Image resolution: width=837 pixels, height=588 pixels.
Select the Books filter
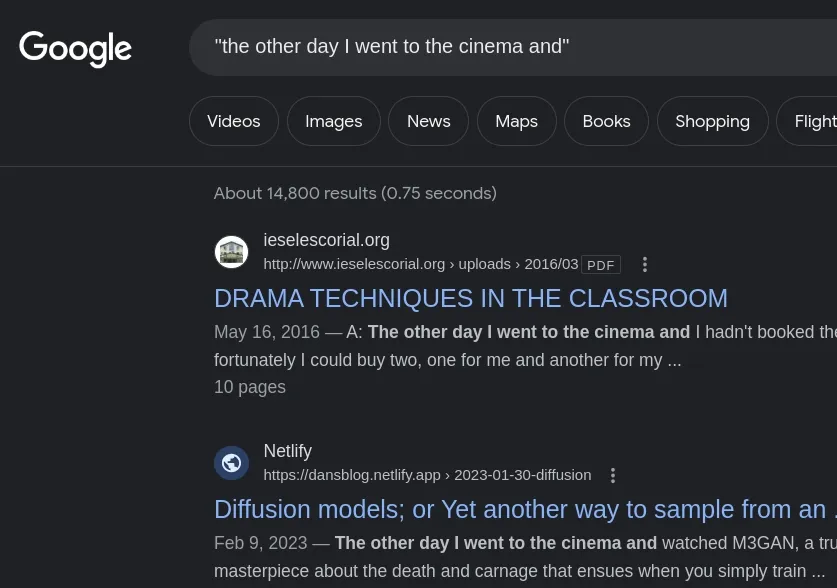point(606,121)
